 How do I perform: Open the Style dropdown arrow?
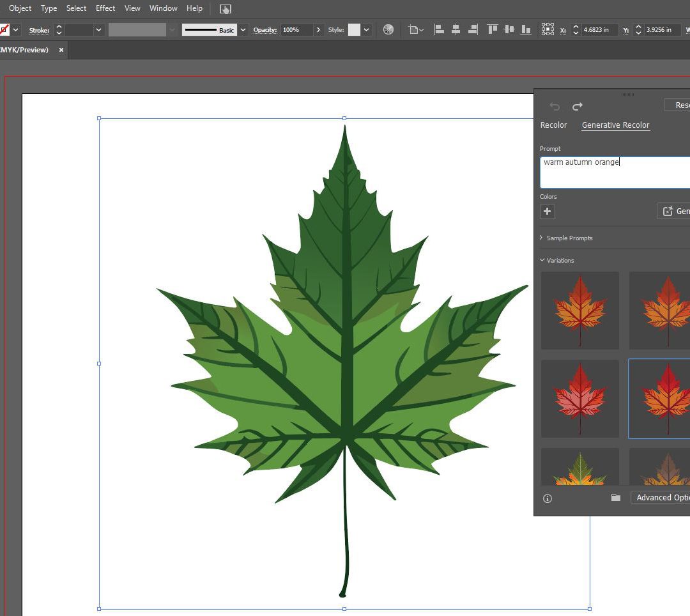pyautogui.click(x=366, y=30)
